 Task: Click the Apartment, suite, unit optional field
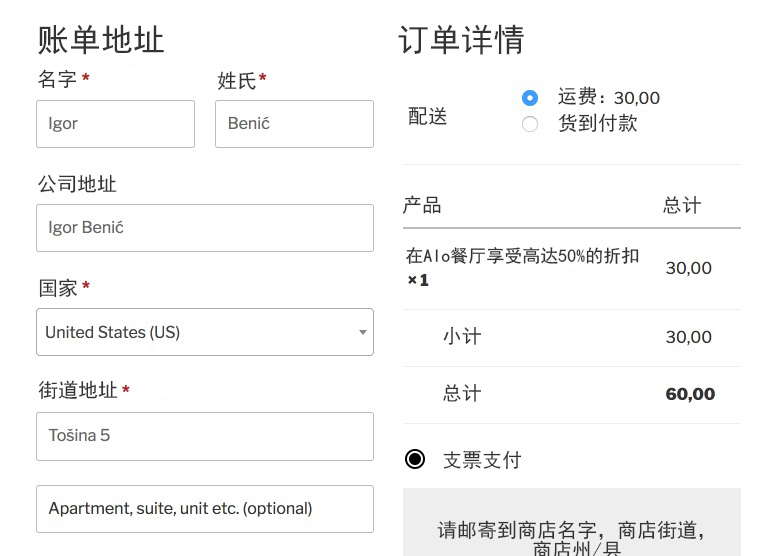tap(204, 509)
